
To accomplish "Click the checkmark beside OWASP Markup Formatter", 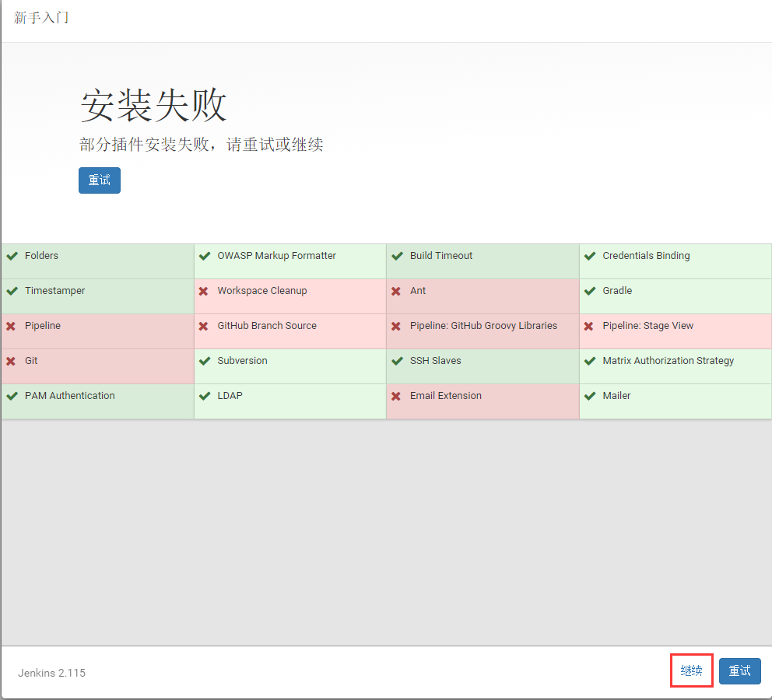I will [205, 256].
